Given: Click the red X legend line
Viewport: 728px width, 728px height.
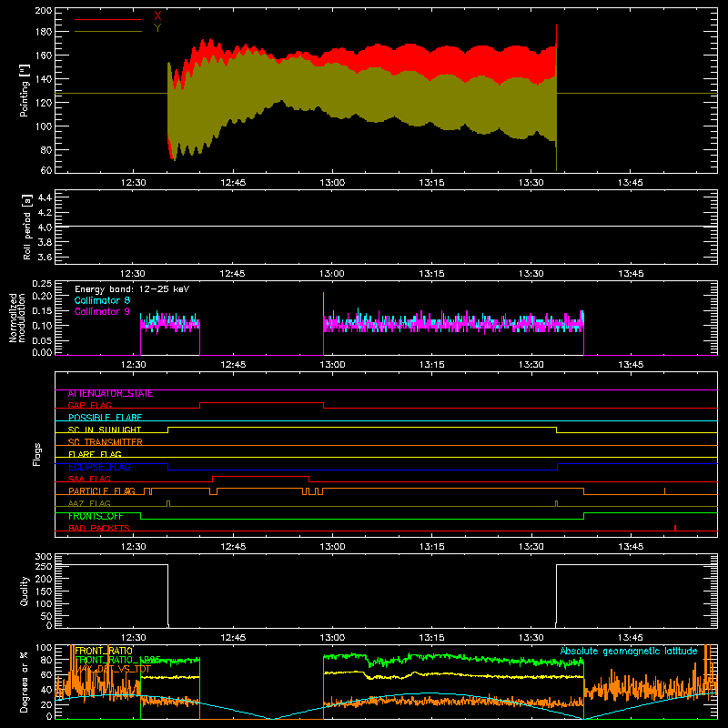Looking at the screenshot, I should click(x=108, y=19).
